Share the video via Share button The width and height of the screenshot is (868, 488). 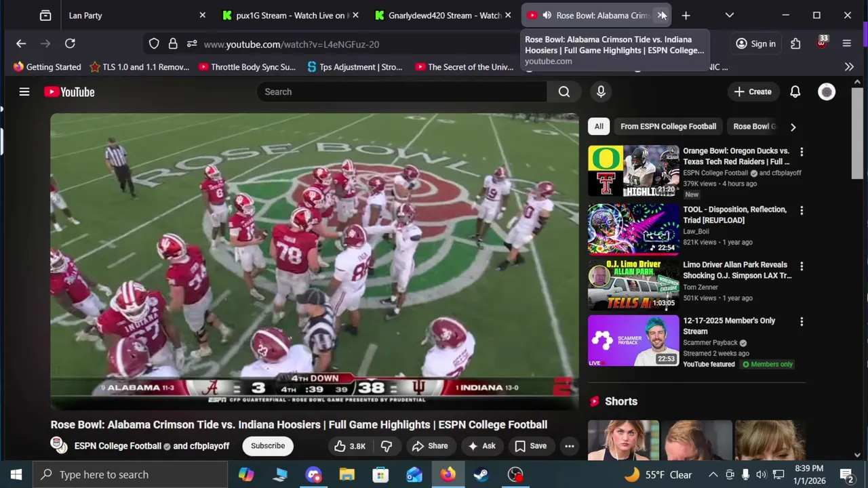(430, 446)
